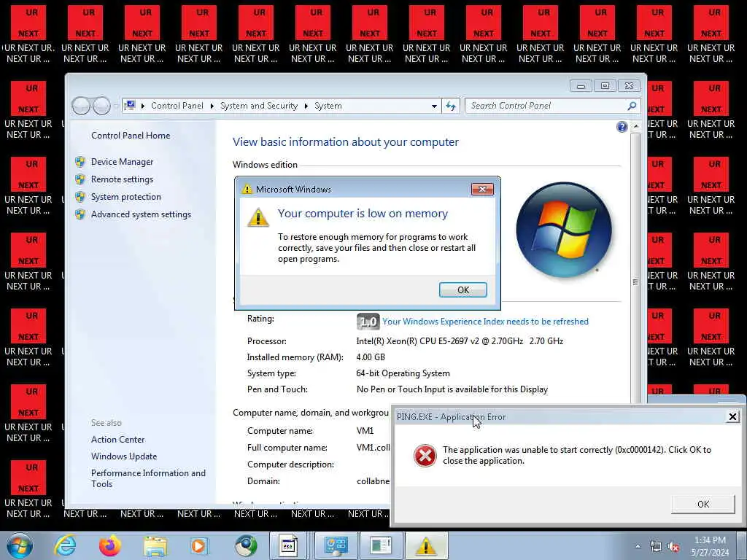Open recent pages dropdown beside Forward button
This screenshot has width=747, height=560.
(x=116, y=106)
